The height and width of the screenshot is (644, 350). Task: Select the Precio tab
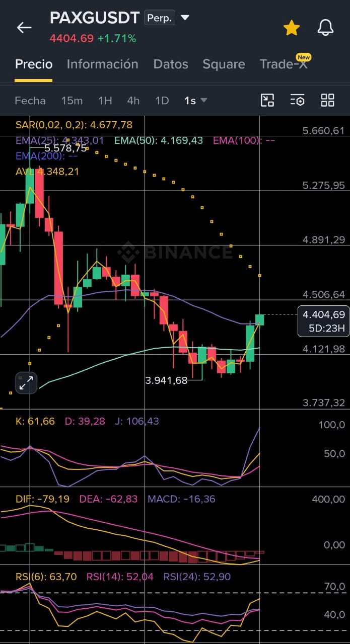[x=34, y=64]
